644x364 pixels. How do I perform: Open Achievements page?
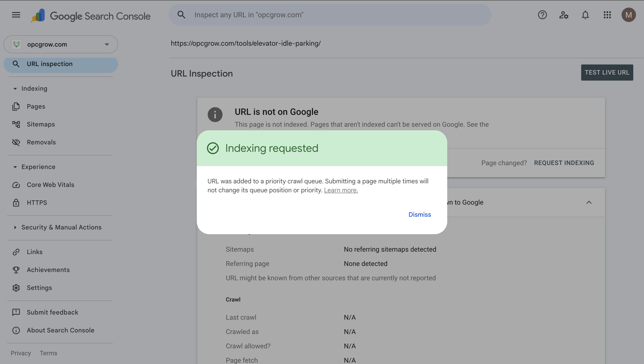coord(48,270)
